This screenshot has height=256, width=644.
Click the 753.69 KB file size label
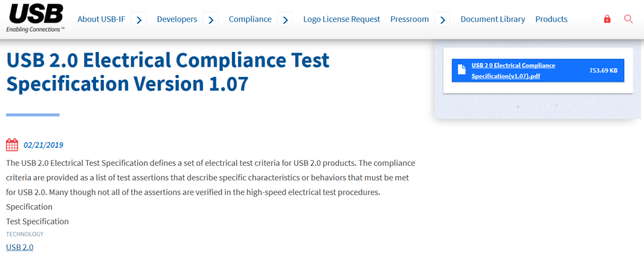tap(603, 70)
